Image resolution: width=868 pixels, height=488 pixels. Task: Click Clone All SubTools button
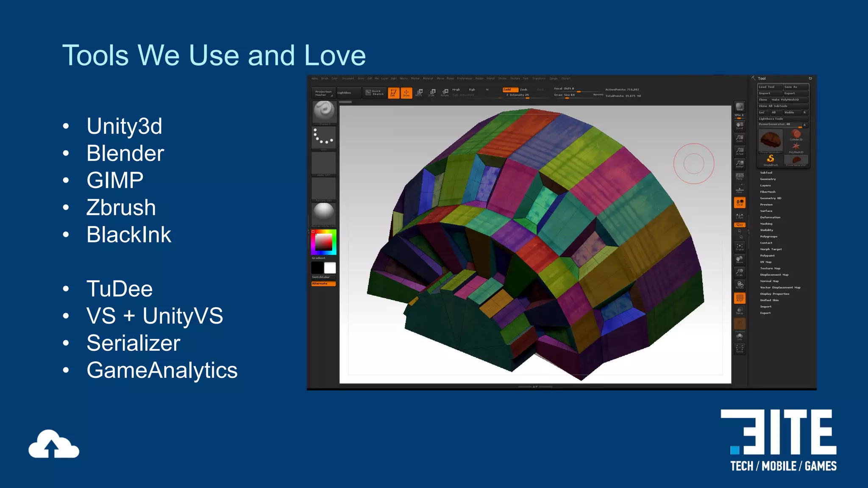[783, 106]
